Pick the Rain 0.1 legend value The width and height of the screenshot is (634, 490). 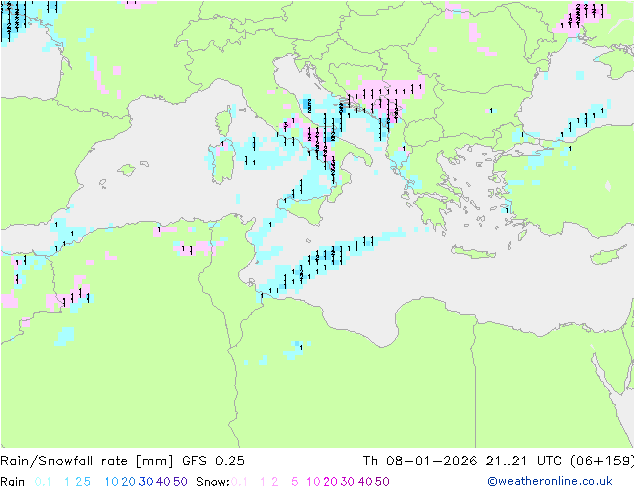pos(43,482)
